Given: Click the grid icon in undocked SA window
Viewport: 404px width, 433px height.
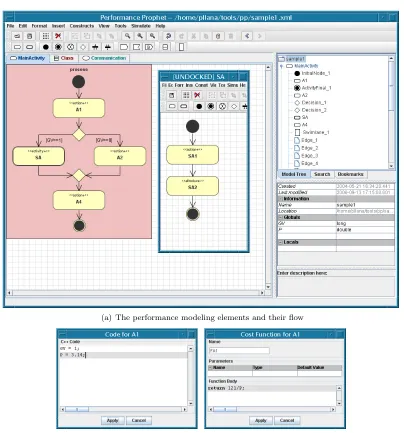Looking at the screenshot, I should 186,95.
